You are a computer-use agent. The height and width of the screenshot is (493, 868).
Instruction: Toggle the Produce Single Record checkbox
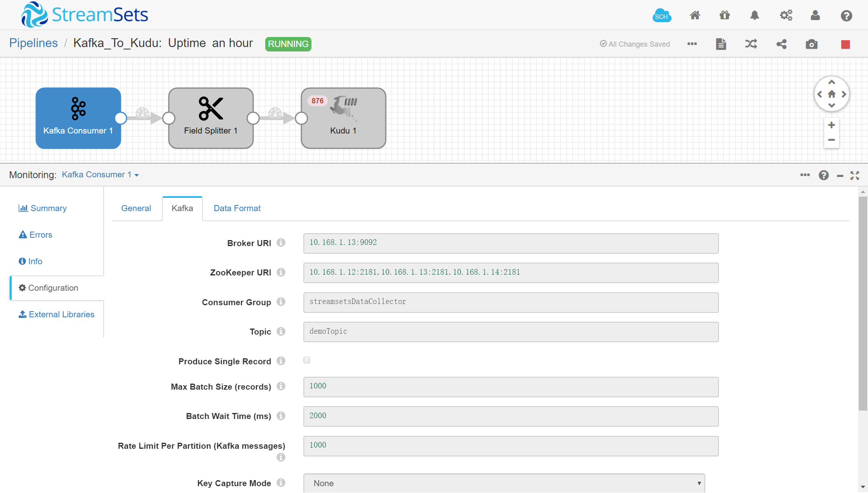click(307, 360)
